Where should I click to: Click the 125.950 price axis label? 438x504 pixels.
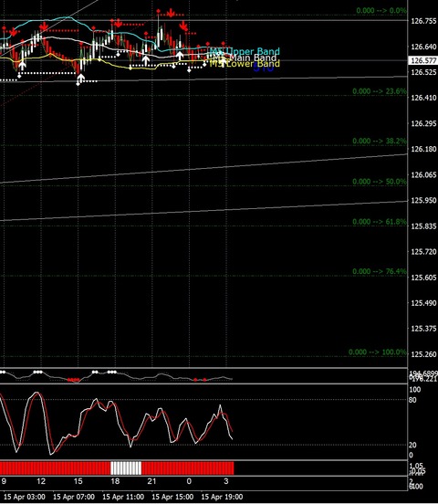coord(423,200)
